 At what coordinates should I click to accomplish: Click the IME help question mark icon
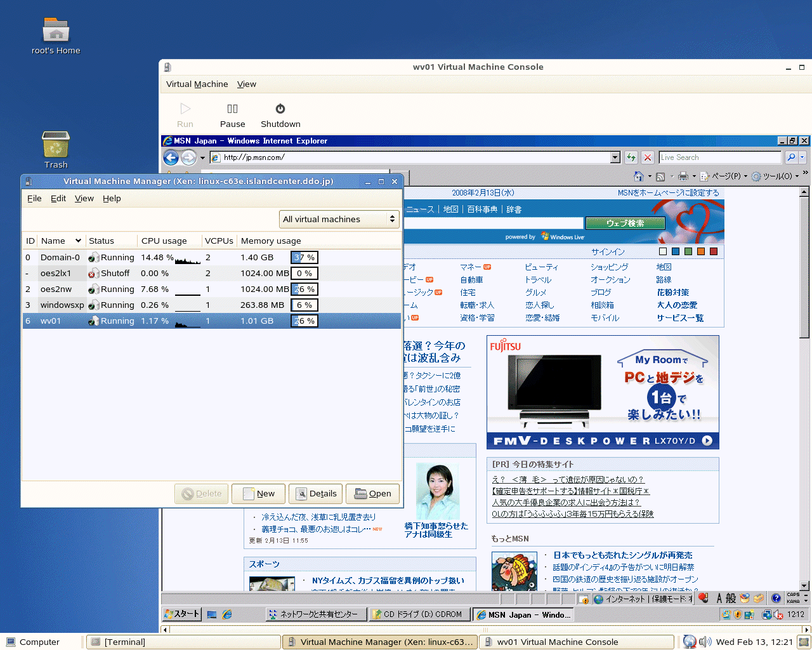pos(776,598)
